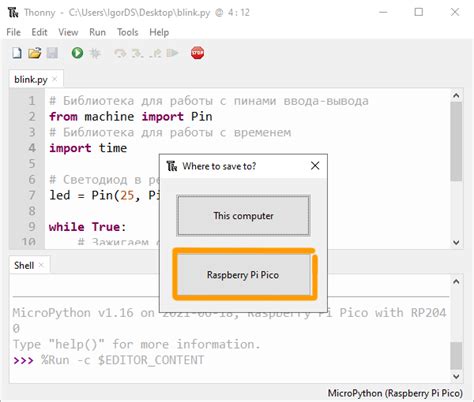Viewport: 474px width, 402px height.
Task: Choose This computer as the save location
Action: click(243, 216)
